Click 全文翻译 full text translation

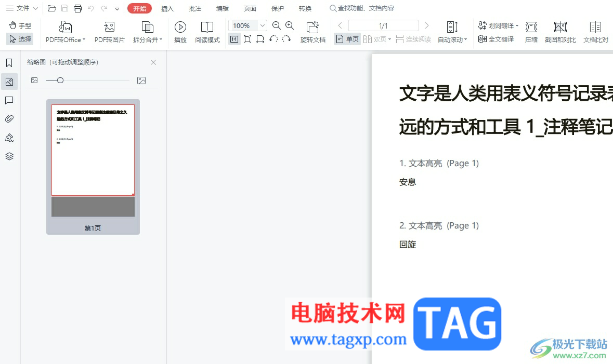pyautogui.click(x=495, y=39)
